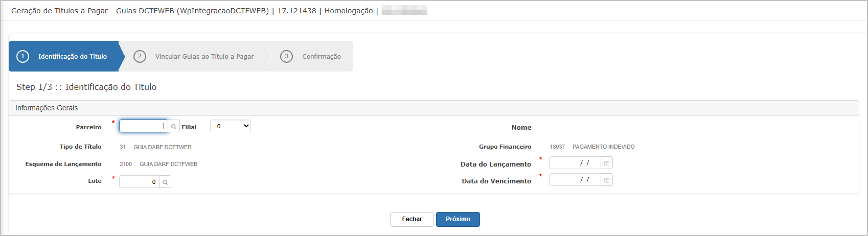This screenshot has height=236, width=868.
Task: Open the Lote search lookup icon
Action: [165, 182]
